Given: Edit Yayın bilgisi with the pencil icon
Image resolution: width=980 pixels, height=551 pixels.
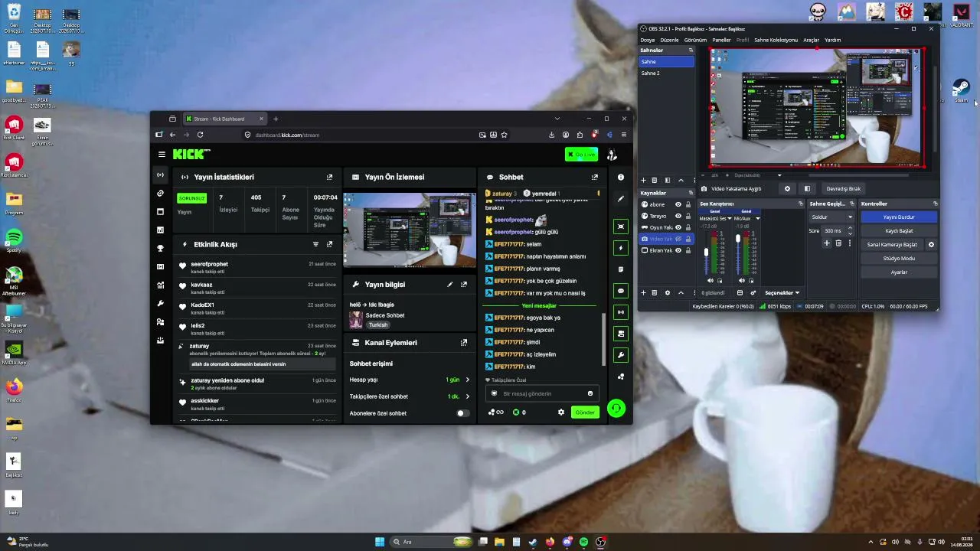Looking at the screenshot, I should (x=450, y=284).
